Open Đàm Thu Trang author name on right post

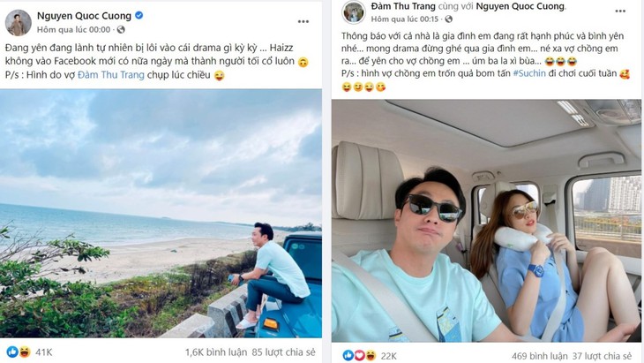(x=402, y=6)
